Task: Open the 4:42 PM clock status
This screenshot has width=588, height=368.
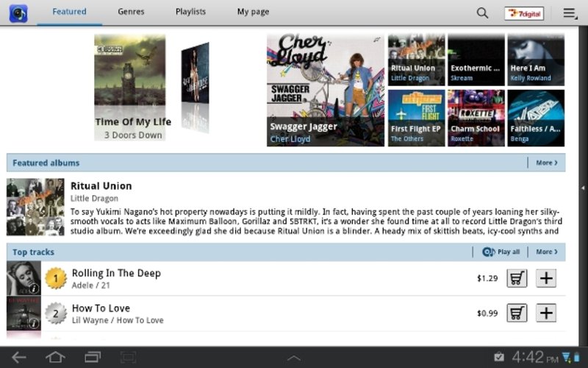Action: [535, 357]
